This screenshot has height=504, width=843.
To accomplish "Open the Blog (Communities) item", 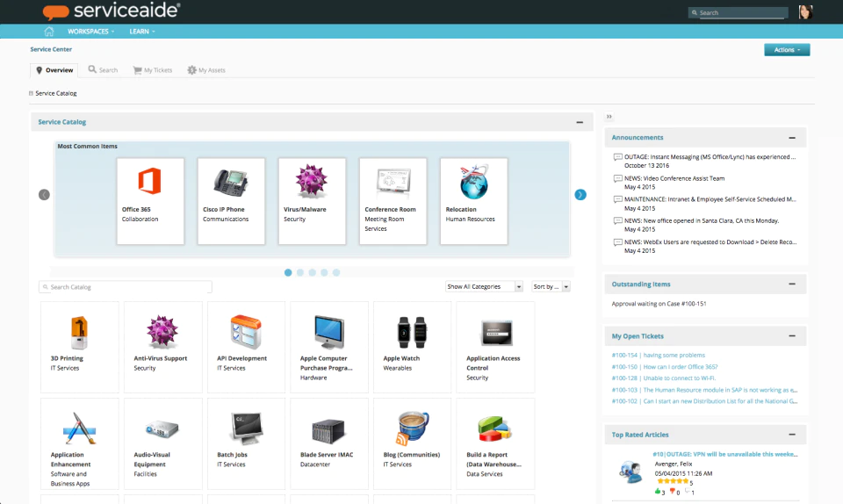I will click(413, 443).
